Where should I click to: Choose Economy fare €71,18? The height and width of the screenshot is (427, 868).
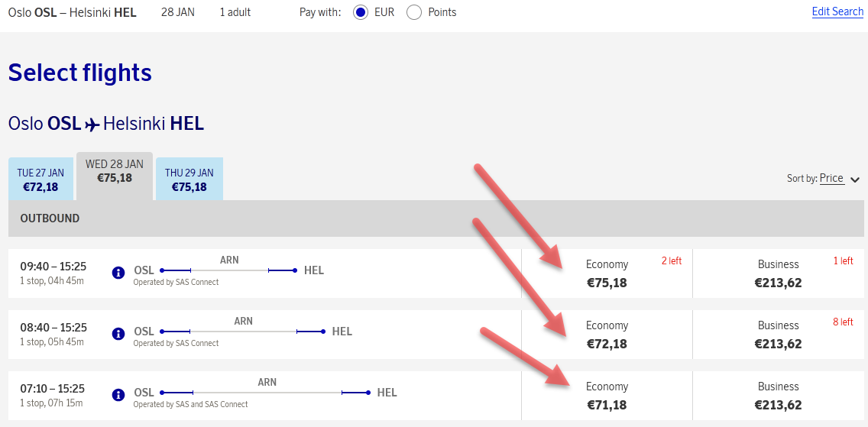click(x=607, y=396)
